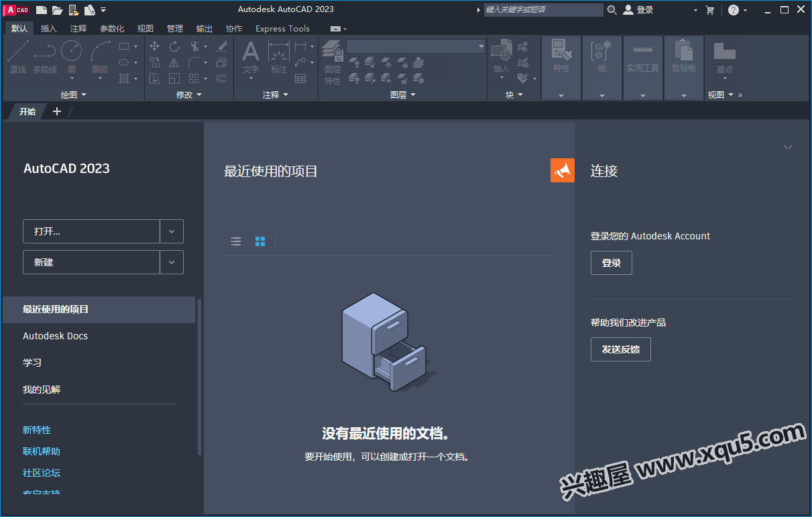This screenshot has height=517, width=812.
Task: Select the Mirror tool
Action: click(x=174, y=62)
